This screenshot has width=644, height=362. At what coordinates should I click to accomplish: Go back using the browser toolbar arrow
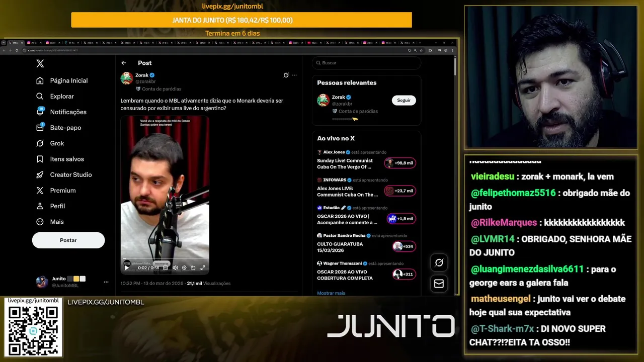pos(4,50)
